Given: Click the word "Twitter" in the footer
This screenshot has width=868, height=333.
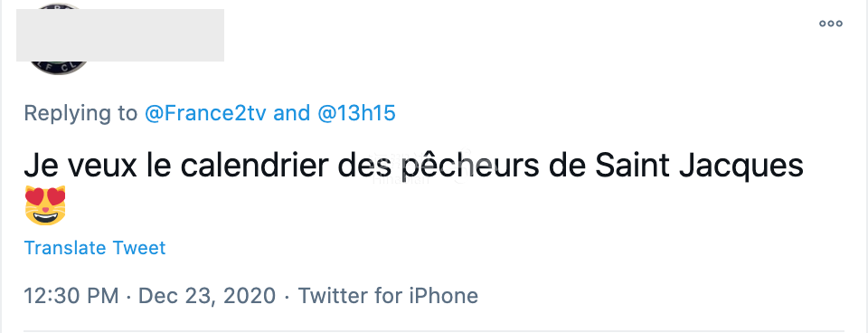Looking at the screenshot, I should pos(334,295).
